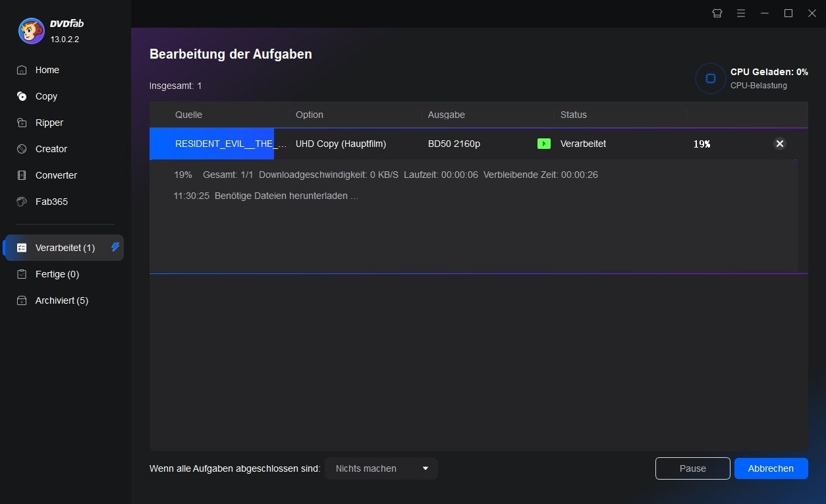
Task: Show Archiviert (5) tasks
Action: tap(62, 300)
